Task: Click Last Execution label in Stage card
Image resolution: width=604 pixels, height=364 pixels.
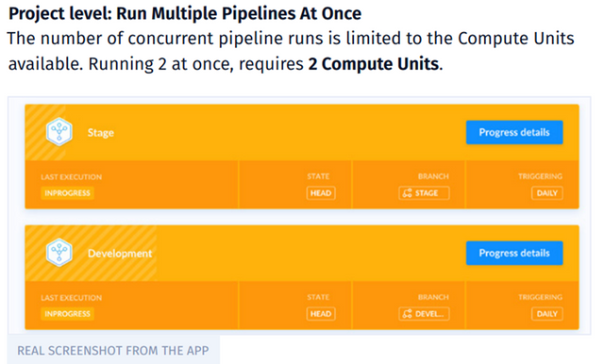Action: point(72,177)
